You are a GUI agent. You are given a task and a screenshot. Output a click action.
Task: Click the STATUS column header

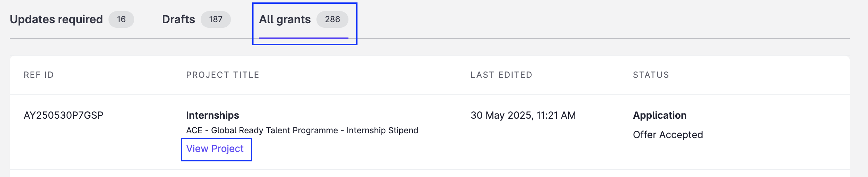click(651, 75)
